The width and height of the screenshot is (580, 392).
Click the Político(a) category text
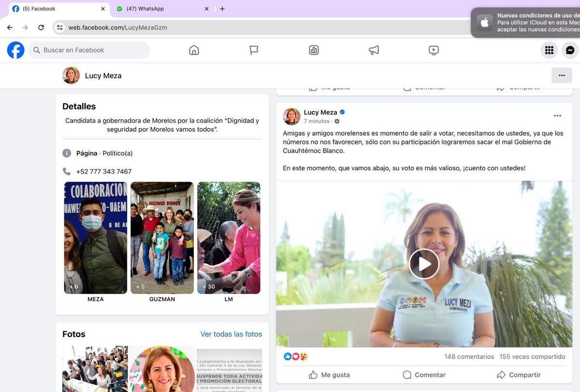(x=117, y=153)
